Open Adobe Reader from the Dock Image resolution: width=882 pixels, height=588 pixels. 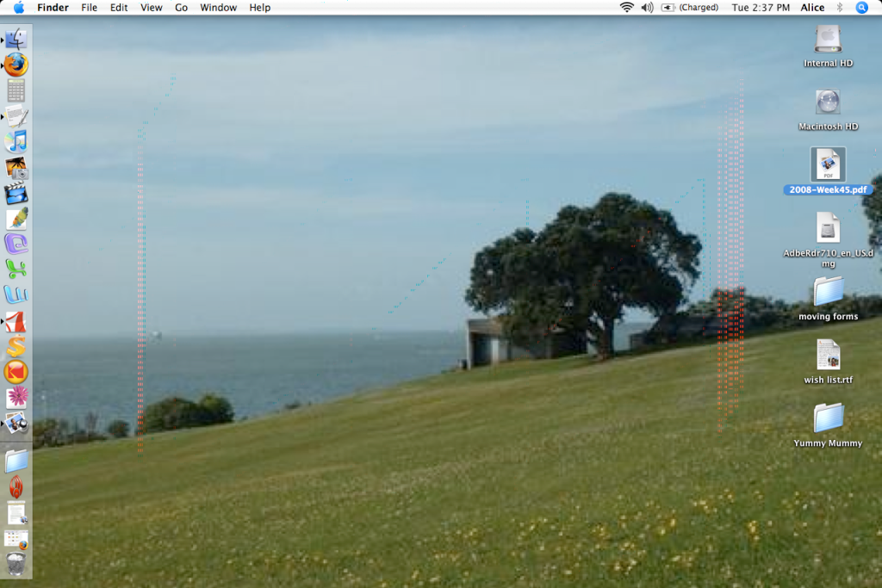pos(16,321)
